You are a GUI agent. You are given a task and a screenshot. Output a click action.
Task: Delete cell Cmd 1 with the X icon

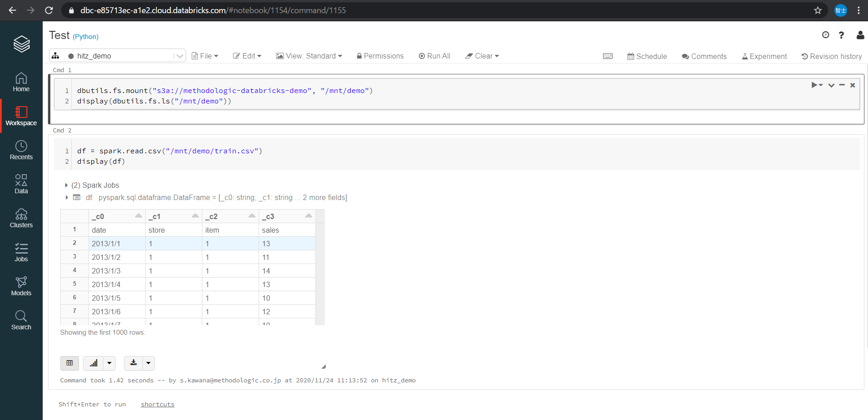tap(853, 85)
